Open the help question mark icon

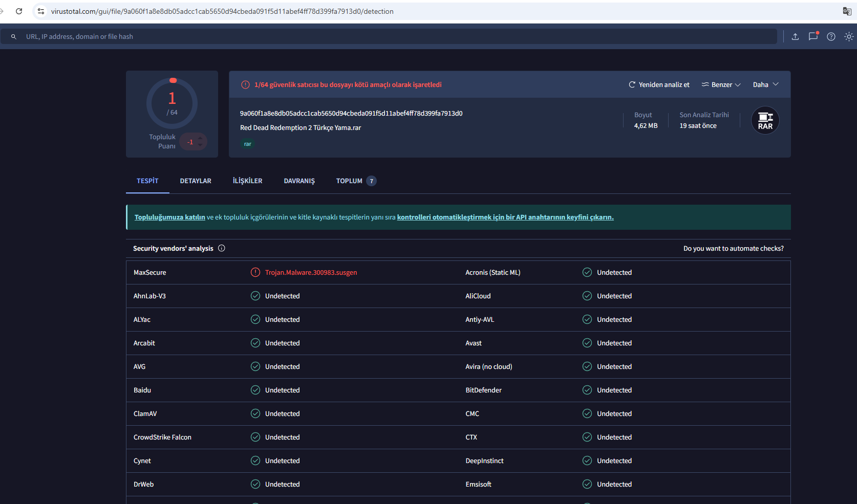(x=831, y=36)
